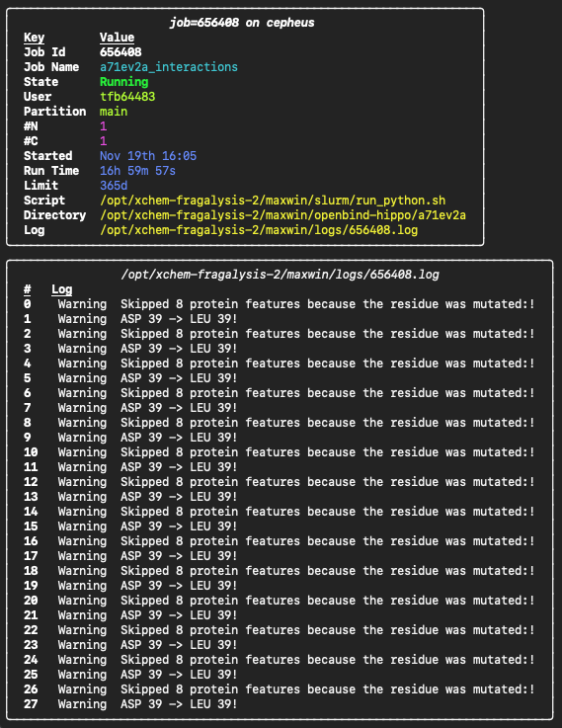Click the 'Key' column header
The width and height of the screenshot is (562, 728).
click(x=34, y=38)
